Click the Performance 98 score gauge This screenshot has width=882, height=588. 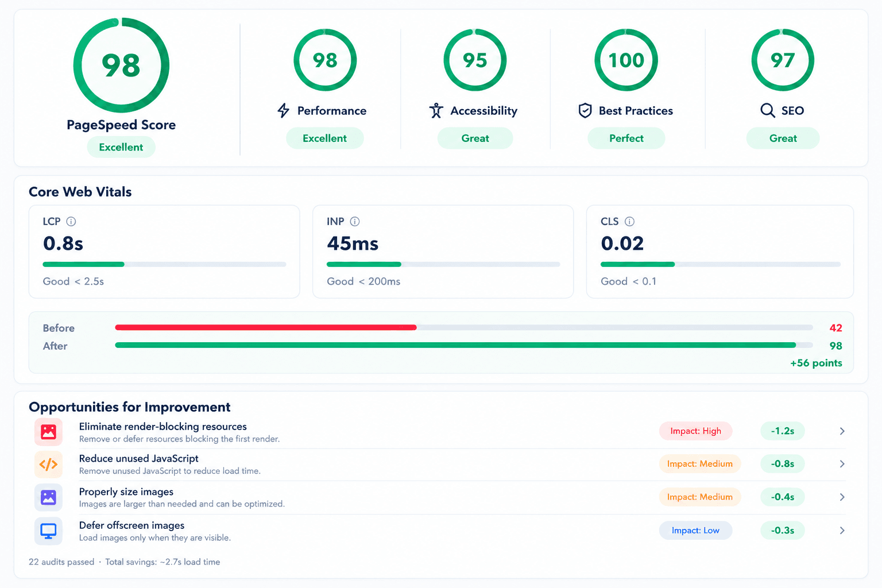click(325, 60)
